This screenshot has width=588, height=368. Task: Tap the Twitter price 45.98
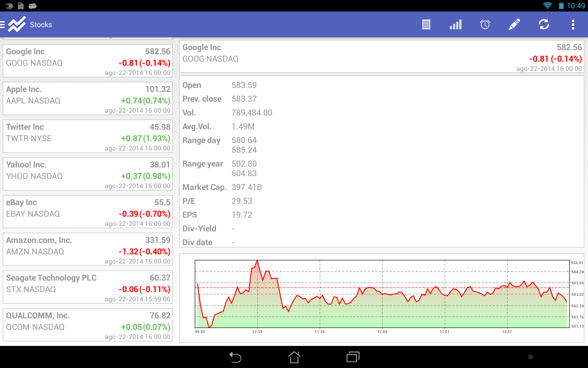pyautogui.click(x=160, y=127)
